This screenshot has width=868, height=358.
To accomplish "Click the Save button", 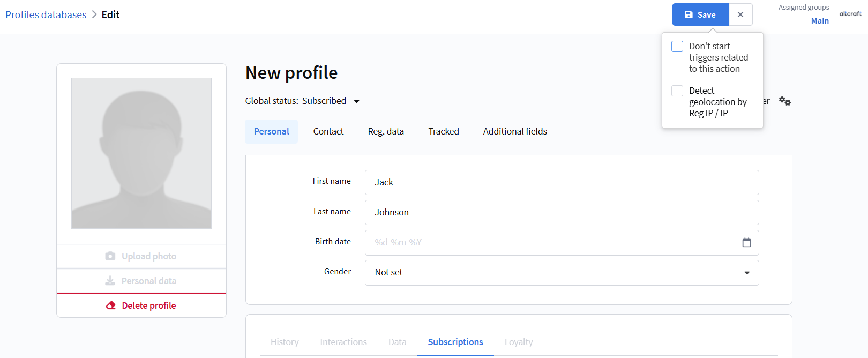I will (x=700, y=14).
